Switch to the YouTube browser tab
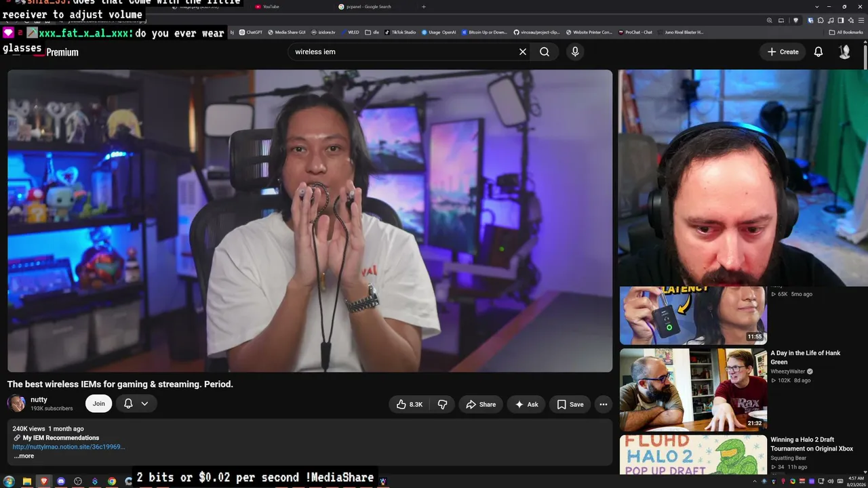 [x=271, y=7]
